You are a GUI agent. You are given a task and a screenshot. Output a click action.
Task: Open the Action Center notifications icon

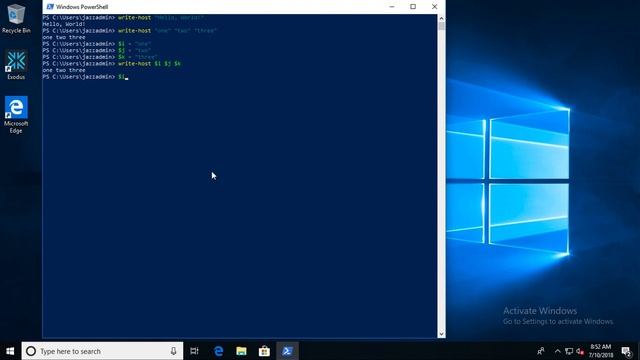click(x=626, y=351)
